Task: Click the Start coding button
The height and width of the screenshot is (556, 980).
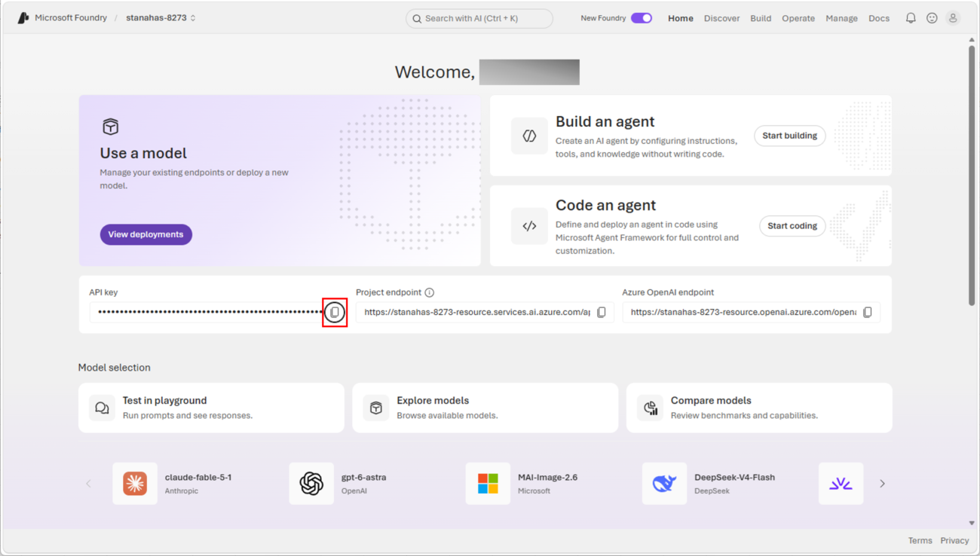Action: tap(792, 226)
